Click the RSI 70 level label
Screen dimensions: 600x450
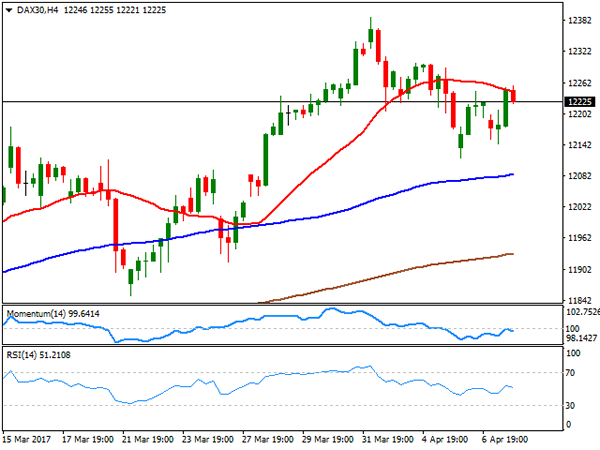pos(570,373)
